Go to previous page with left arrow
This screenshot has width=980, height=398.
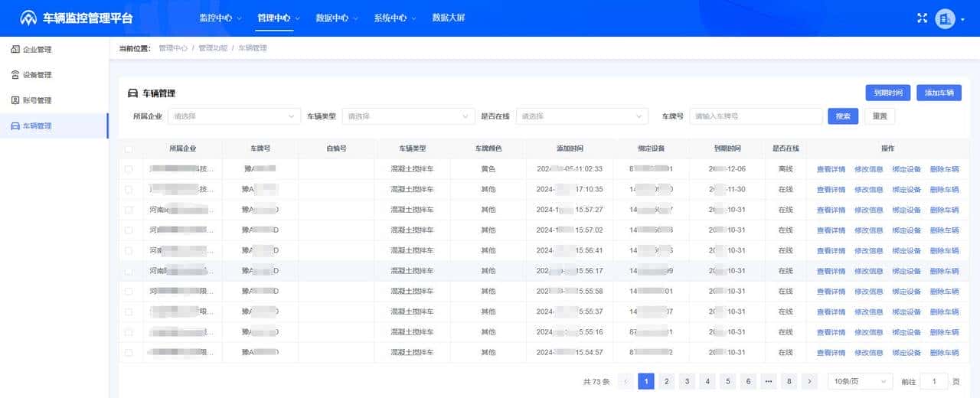626,381
